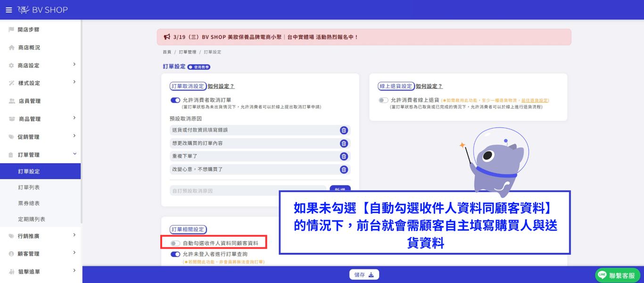Open 如何設定？ beside 線上退貨設定
The width and height of the screenshot is (644, 283).
(x=429, y=86)
